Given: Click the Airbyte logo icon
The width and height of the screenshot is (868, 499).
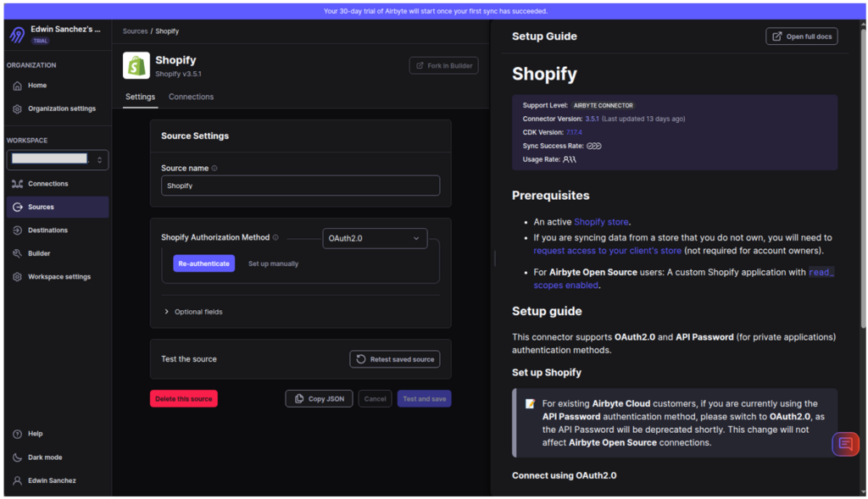Looking at the screenshot, I should 17,35.
